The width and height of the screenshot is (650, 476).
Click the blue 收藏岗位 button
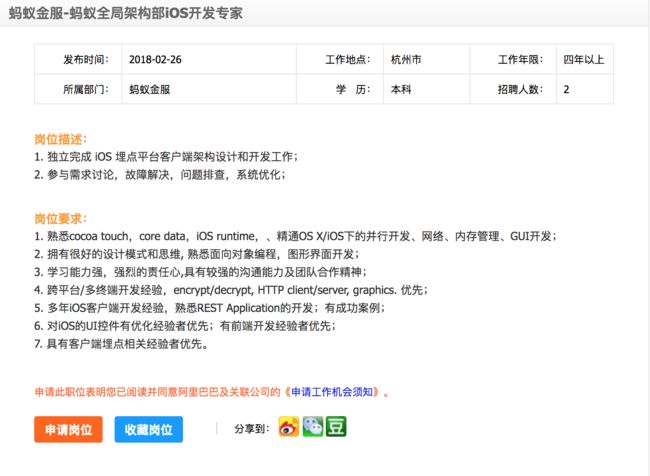click(149, 430)
